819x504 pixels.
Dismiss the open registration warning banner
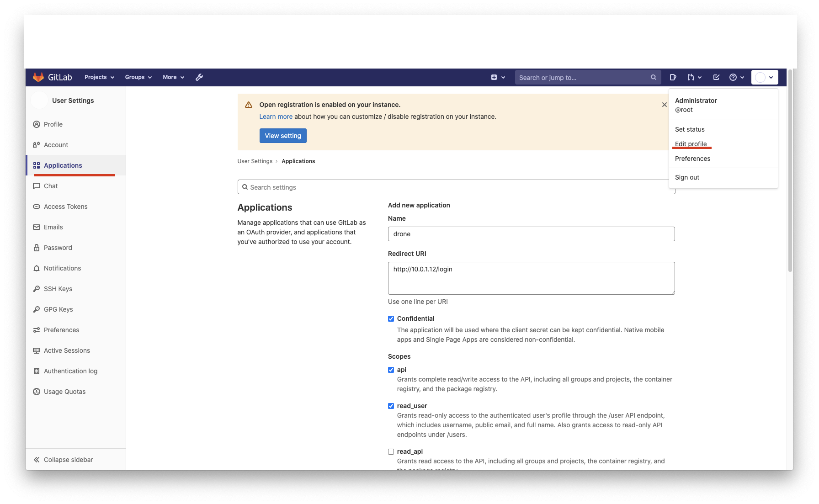point(664,105)
